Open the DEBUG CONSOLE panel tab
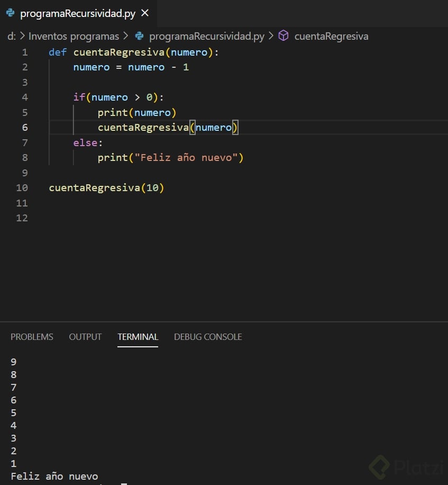 pyautogui.click(x=208, y=337)
